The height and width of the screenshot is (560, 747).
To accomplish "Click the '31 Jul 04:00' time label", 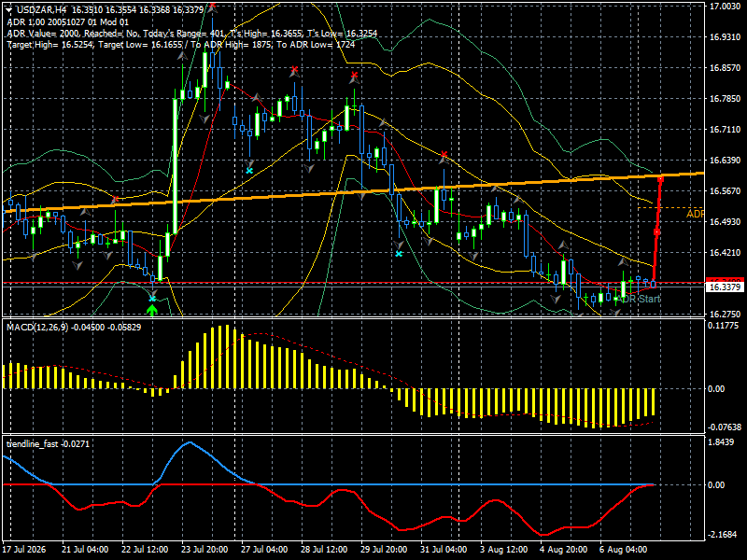I will click(x=444, y=550).
